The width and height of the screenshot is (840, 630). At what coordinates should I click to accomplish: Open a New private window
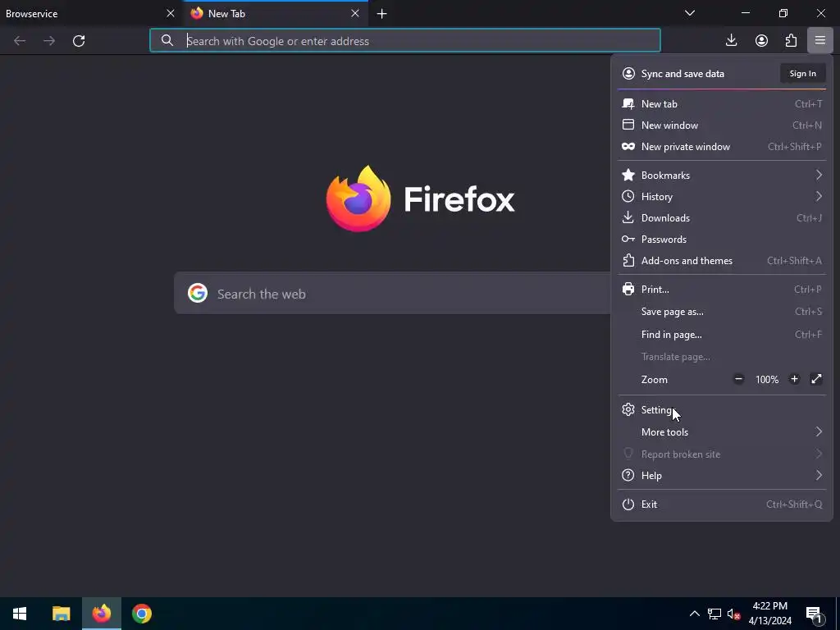tap(722, 147)
